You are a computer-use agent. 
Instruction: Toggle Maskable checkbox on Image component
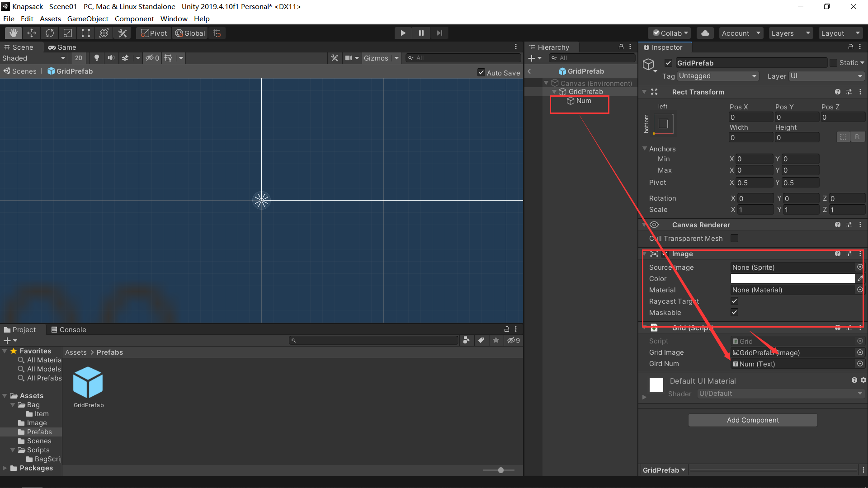pos(735,312)
